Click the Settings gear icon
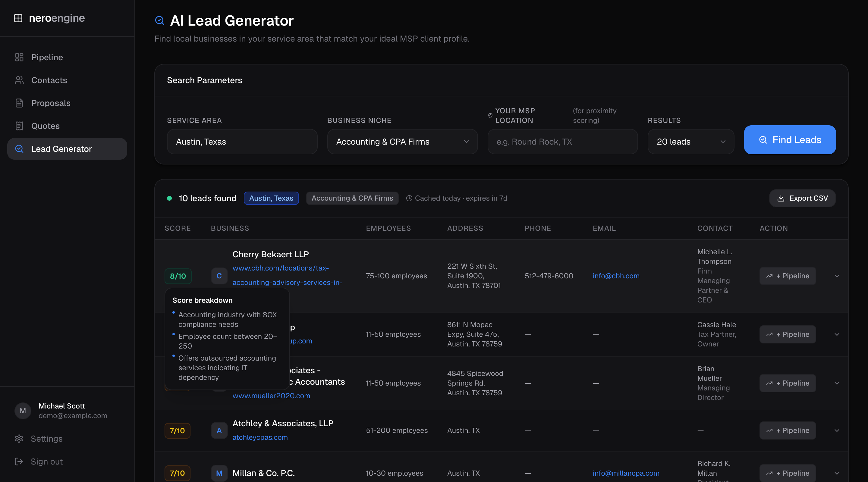Viewport: 868px width, 482px height. [x=19, y=439]
